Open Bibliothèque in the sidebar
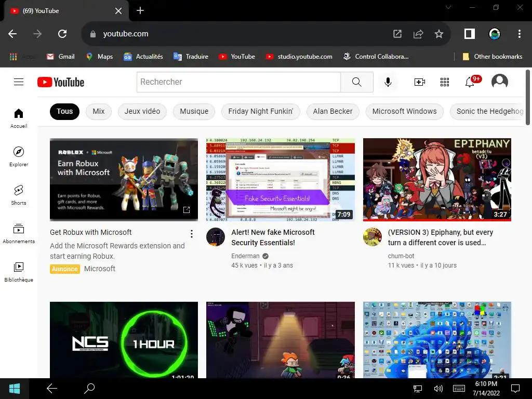The image size is (532, 399). tap(19, 272)
